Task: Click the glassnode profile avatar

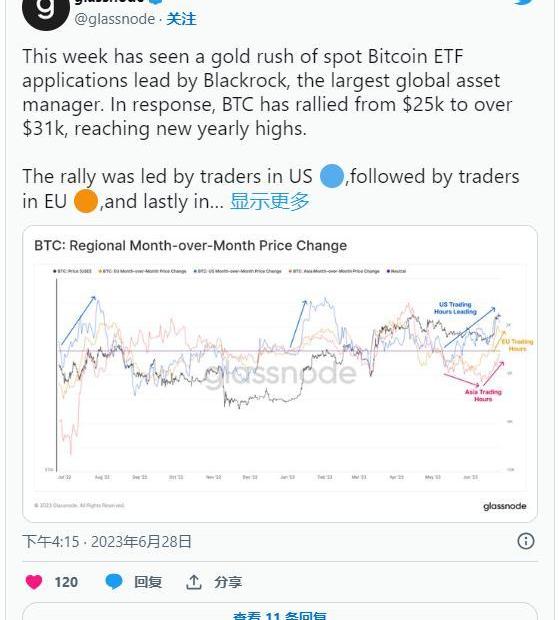Action: click(45, 10)
